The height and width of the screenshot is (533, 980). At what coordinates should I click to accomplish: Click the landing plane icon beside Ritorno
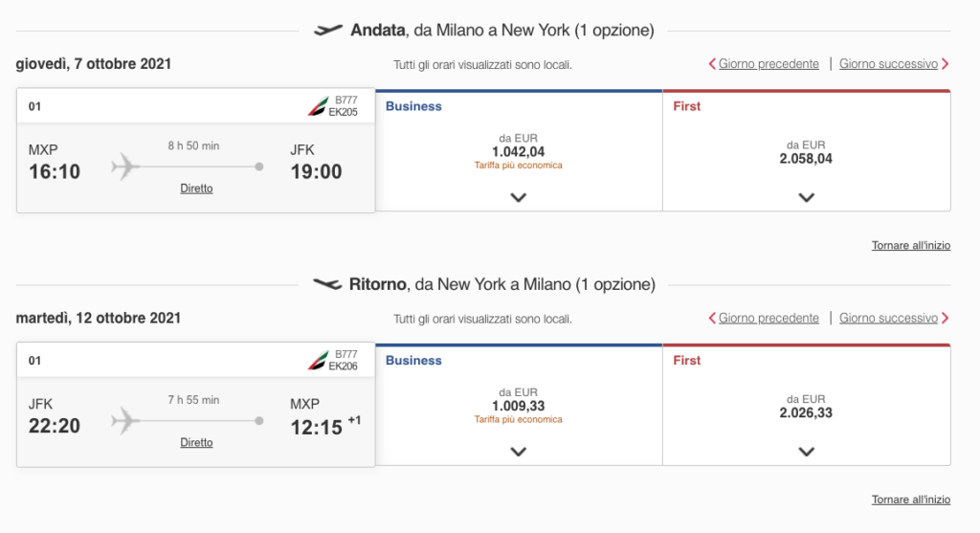point(327,284)
